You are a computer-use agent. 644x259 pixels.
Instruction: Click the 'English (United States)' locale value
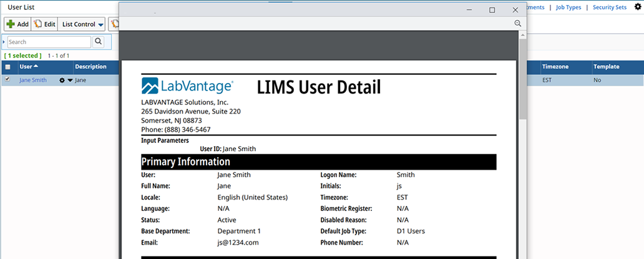coord(253,197)
